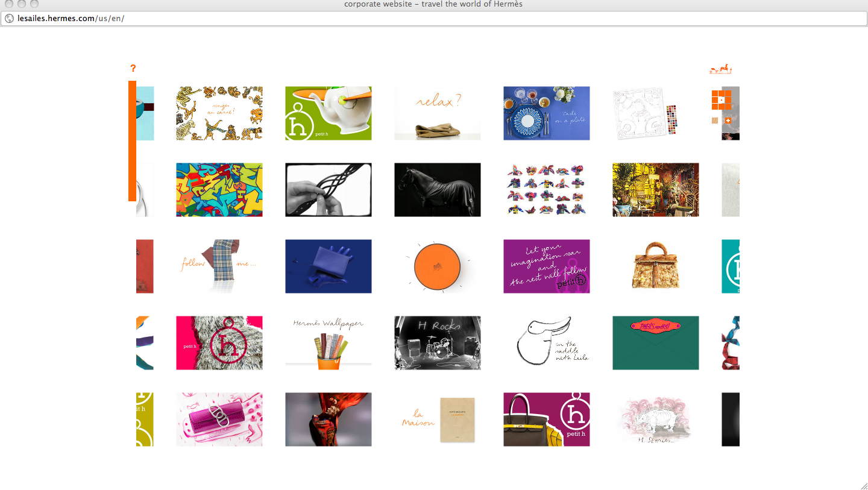Open the yellow ornate room thumbnail
Screen dimensions: 868x490
656,190
